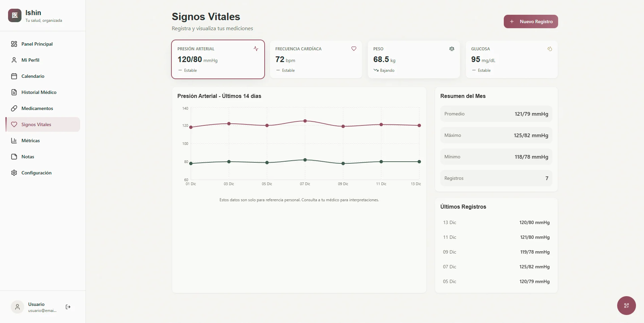Image resolution: width=644 pixels, height=323 pixels.
Task: Select the pulse icon on Presión Arterial card
Action: [x=256, y=49]
